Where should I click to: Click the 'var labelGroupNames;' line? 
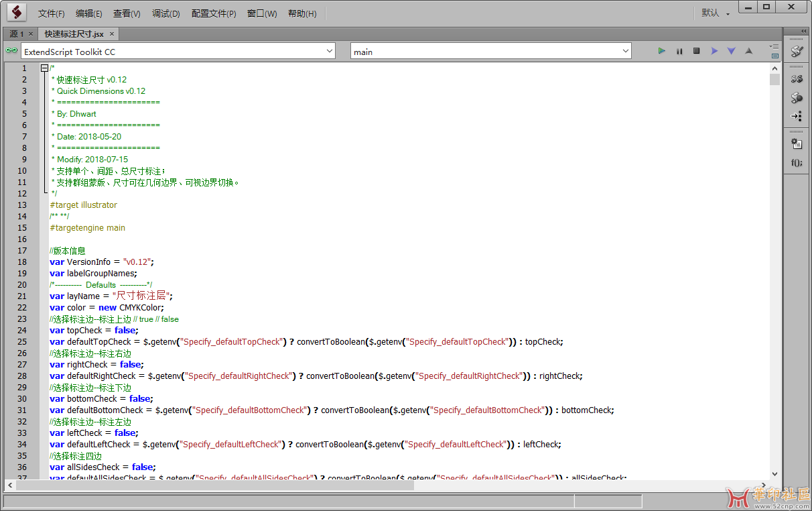[93, 274]
